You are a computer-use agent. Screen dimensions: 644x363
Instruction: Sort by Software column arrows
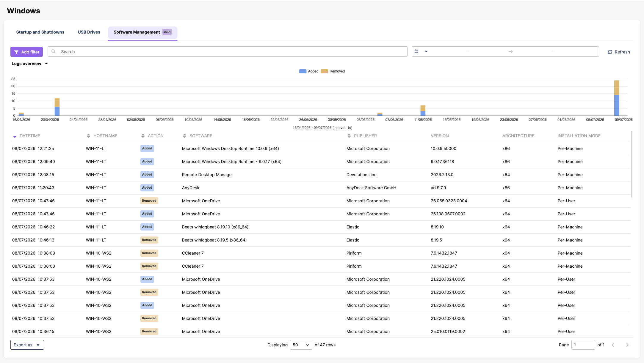184,136
